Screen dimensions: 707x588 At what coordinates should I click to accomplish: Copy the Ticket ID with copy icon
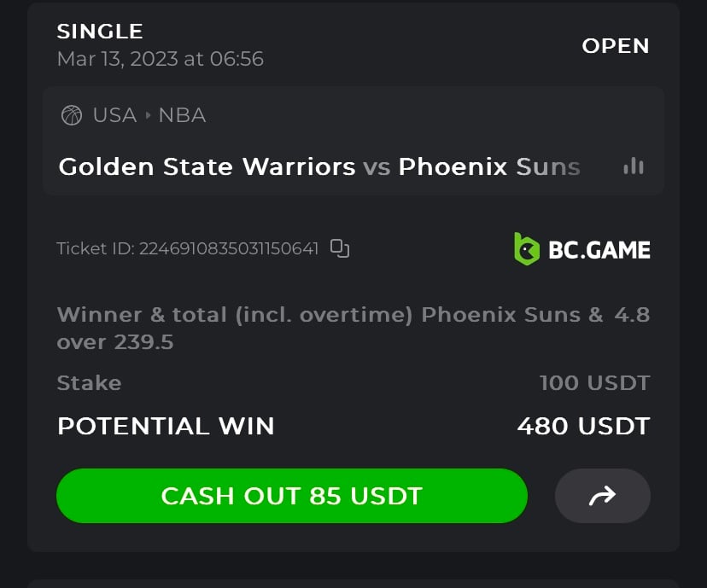(x=340, y=248)
